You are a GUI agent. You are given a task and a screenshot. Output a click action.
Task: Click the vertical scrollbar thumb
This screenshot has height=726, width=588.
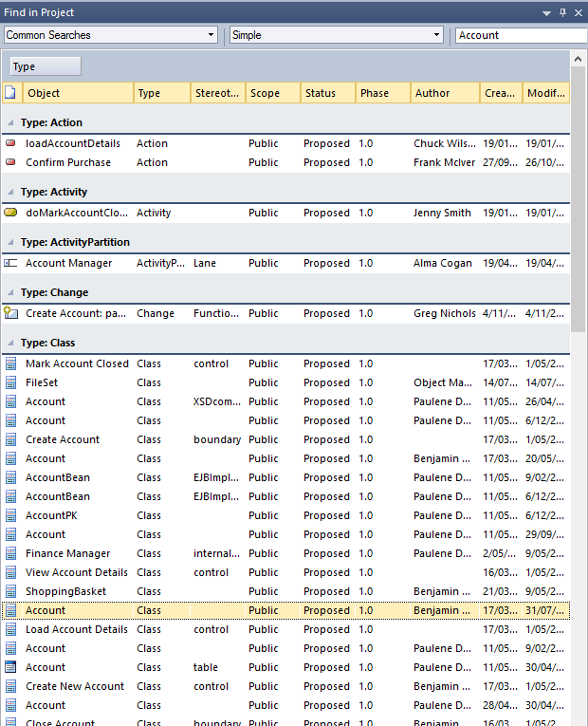578,190
